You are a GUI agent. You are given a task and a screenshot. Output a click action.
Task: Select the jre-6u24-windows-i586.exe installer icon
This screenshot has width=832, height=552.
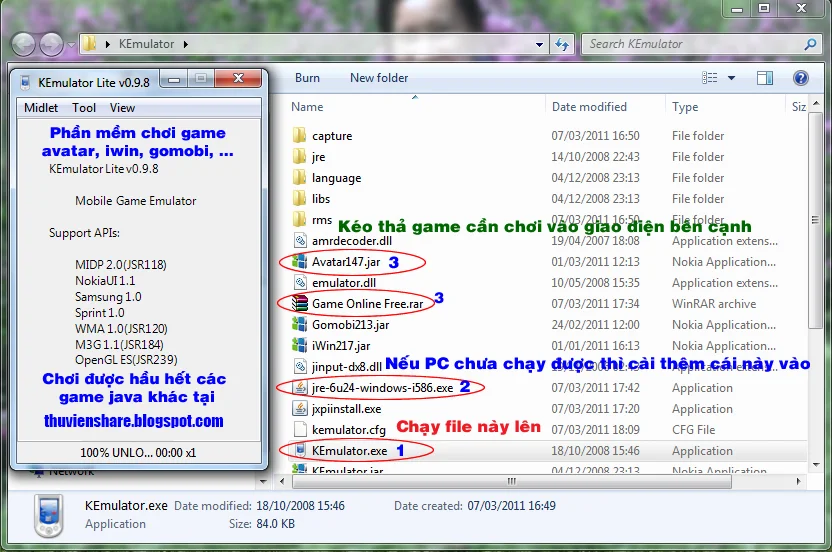pos(300,387)
